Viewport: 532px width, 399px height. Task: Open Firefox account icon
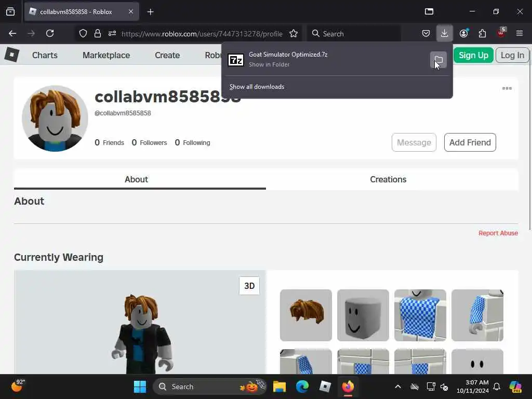[x=463, y=34]
